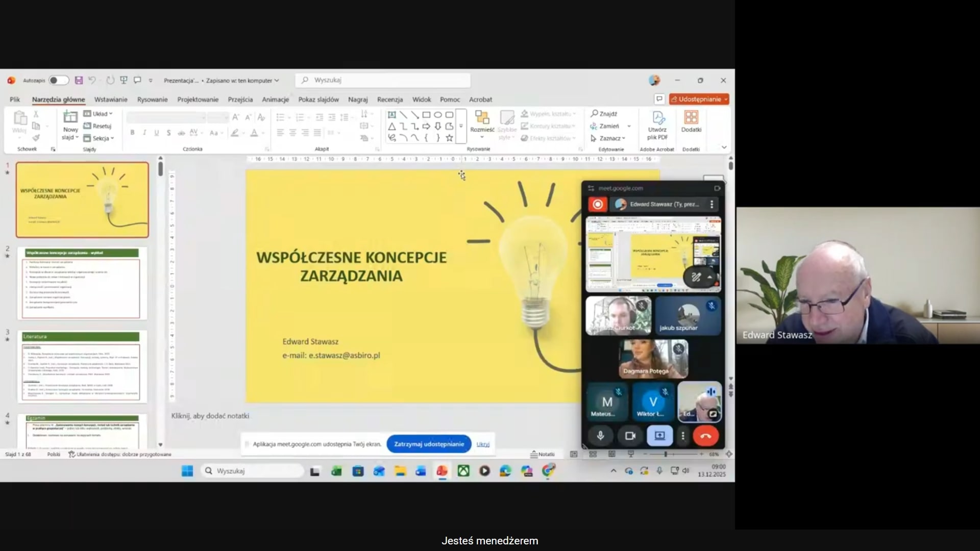Image resolution: width=980 pixels, height=551 pixels.
Task: Expand the Udostępnianie dropdown arrow
Action: click(726, 99)
